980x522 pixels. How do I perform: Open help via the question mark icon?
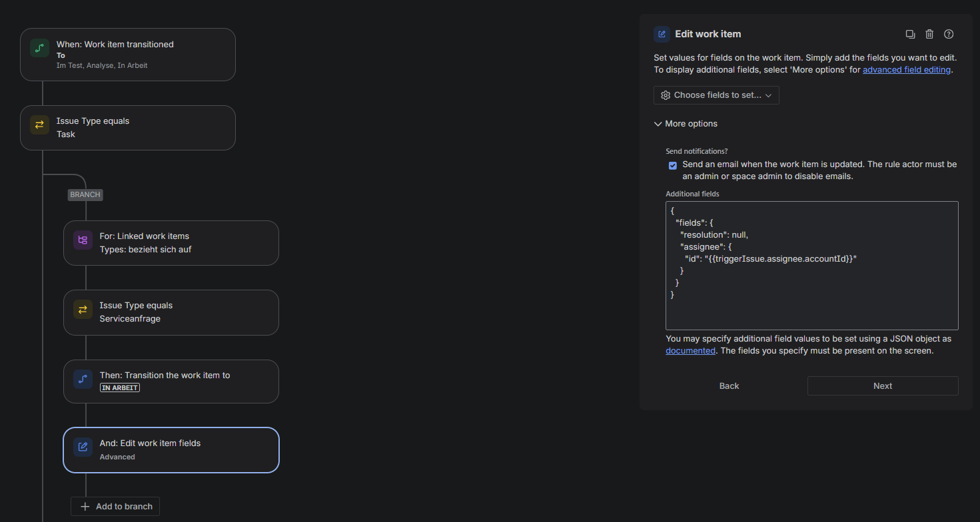[x=949, y=34]
